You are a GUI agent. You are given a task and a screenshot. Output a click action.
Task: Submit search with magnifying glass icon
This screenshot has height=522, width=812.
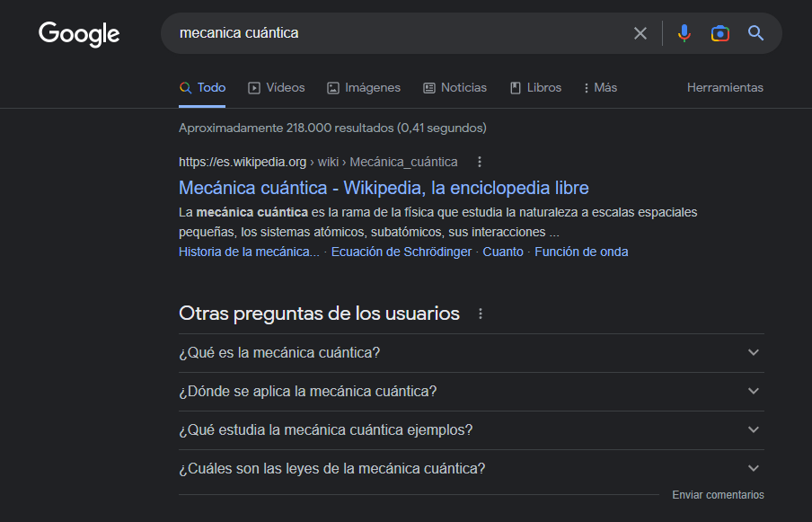point(755,33)
